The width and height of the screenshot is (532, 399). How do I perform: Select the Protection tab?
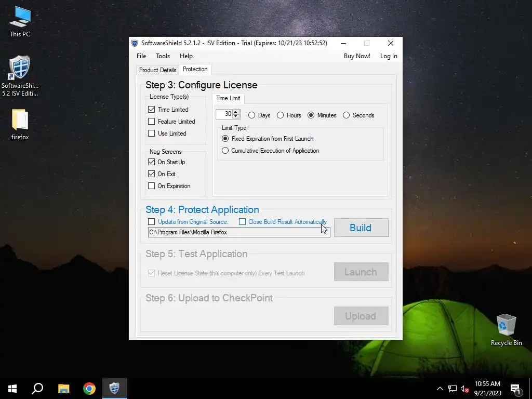point(195,69)
